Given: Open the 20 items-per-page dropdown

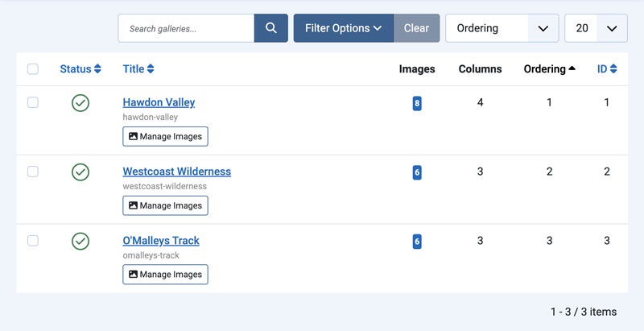Looking at the screenshot, I should (x=596, y=28).
